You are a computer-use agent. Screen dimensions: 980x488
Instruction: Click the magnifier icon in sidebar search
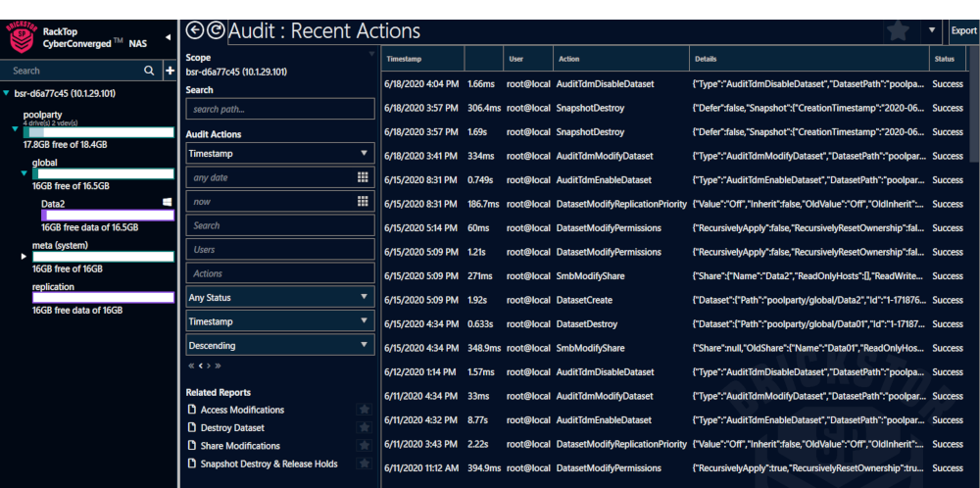point(149,71)
